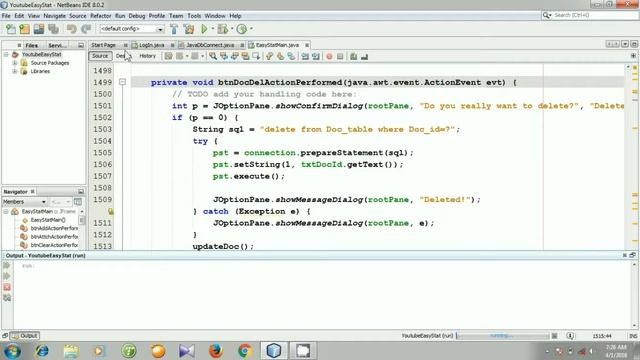Click the Open Project toolbar icon
Image resolution: width=640 pixels, height=360 pixels.
click(39, 29)
